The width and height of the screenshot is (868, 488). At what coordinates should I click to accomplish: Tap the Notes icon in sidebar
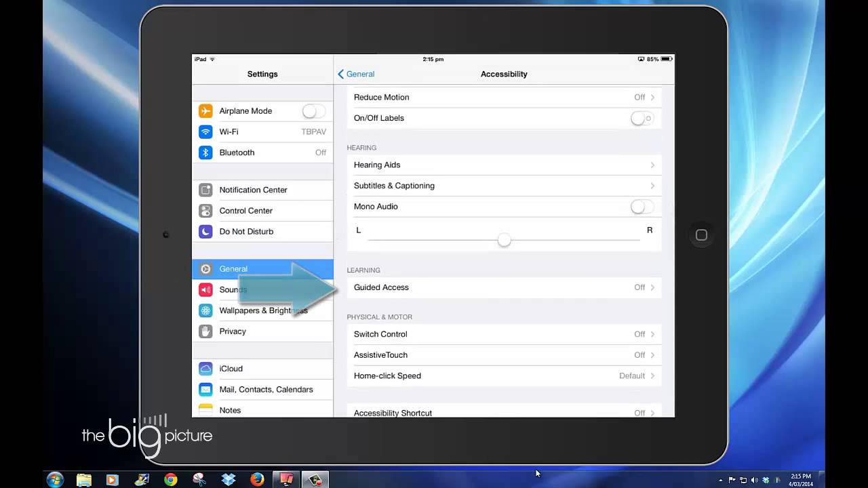[205, 410]
